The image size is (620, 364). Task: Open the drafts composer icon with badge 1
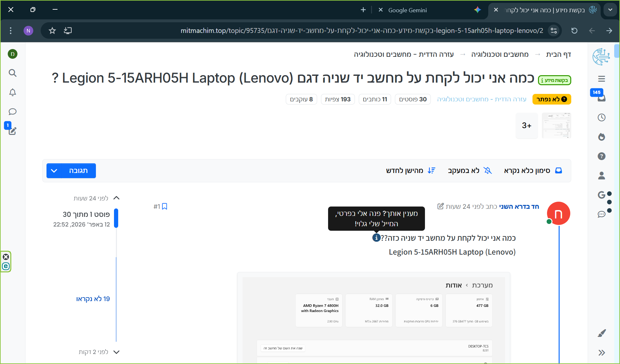click(13, 131)
